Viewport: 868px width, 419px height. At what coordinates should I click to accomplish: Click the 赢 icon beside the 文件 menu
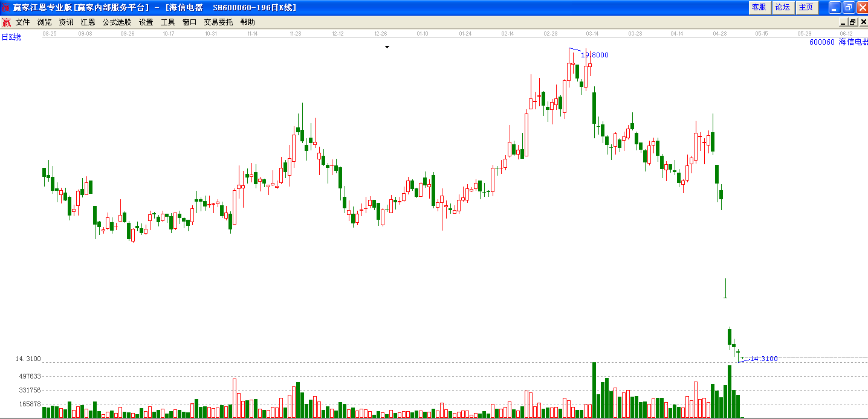point(6,22)
